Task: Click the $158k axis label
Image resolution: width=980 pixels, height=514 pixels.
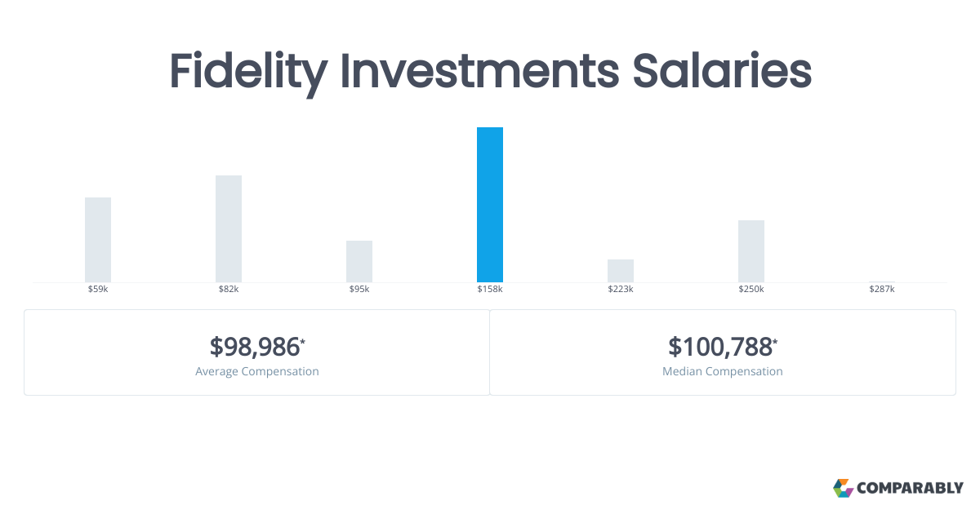Action: (x=490, y=289)
